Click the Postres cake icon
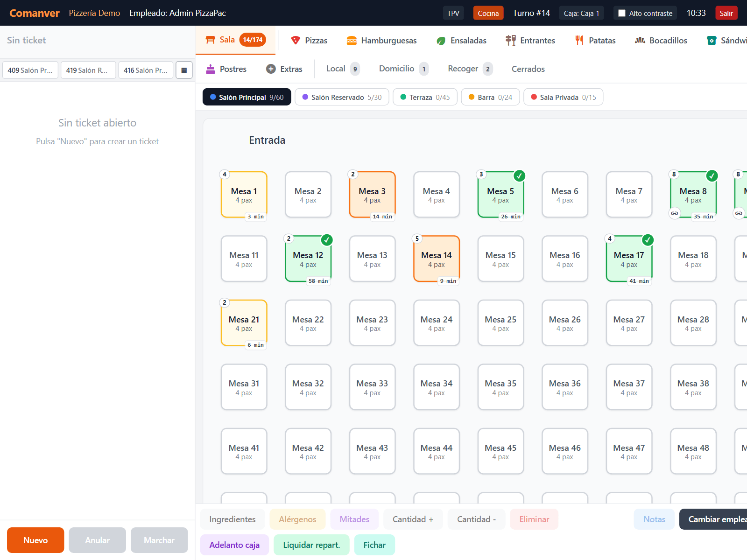 [211, 69]
